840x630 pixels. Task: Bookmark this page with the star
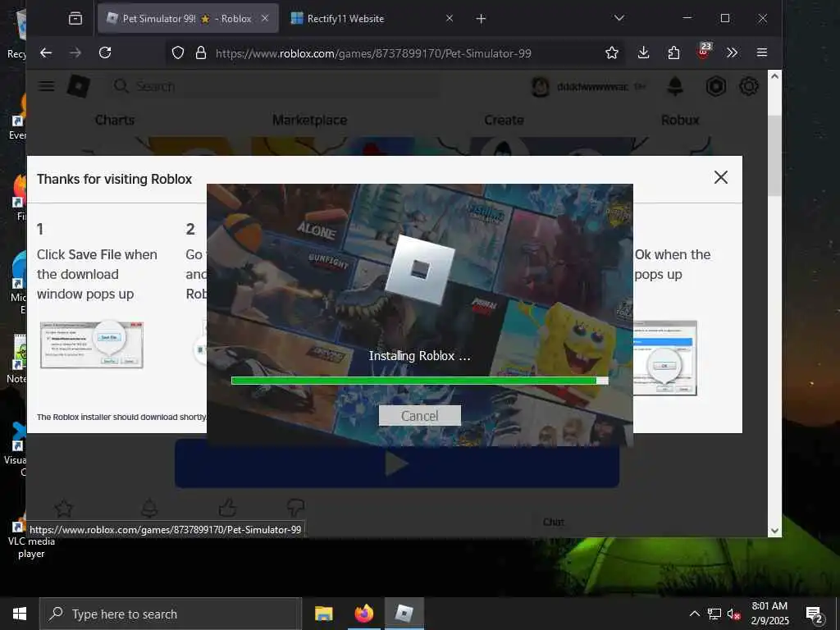(x=611, y=52)
